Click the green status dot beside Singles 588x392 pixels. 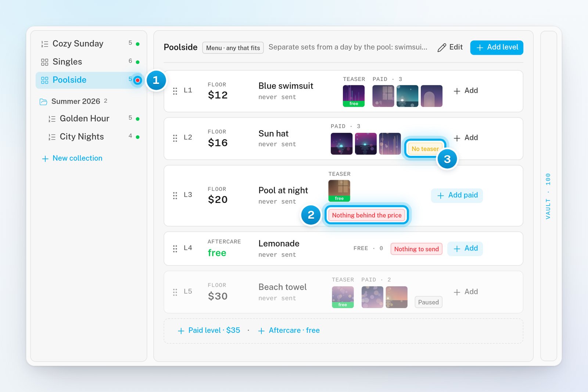pyautogui.click(x=137, y=62)
